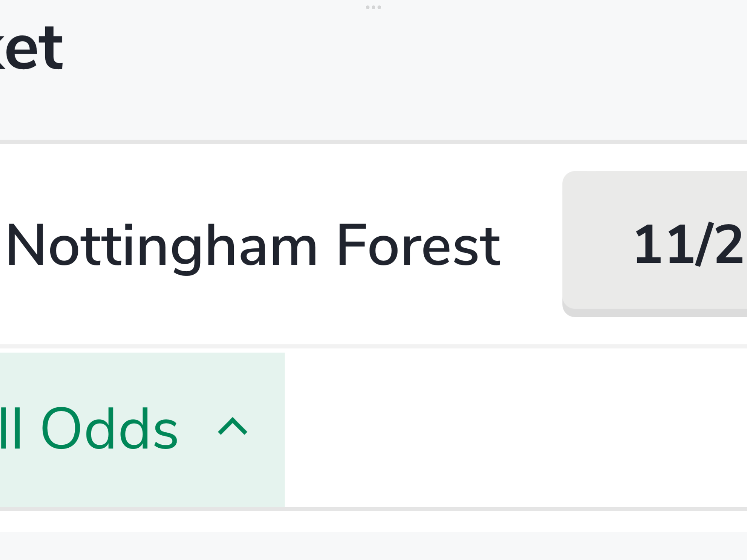Select the 11/2 odds button

pyautogui.click(x=655, y=244)
